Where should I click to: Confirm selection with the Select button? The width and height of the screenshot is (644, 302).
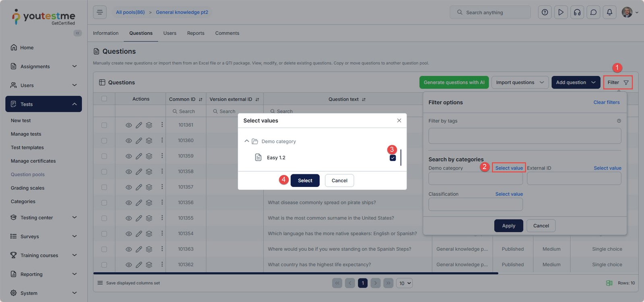click(x=305, y=180)
